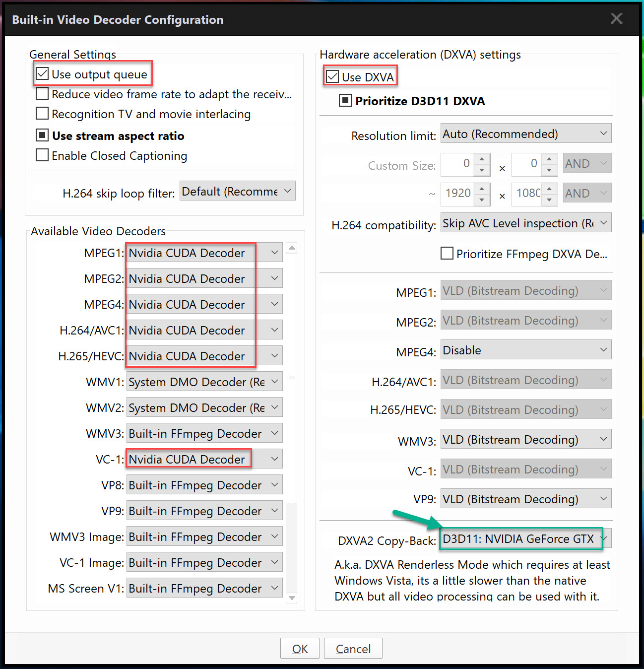644x669 pixels.
Task: Uncheck the Use DXVA checkbox
Action: [x=332, y=77]
